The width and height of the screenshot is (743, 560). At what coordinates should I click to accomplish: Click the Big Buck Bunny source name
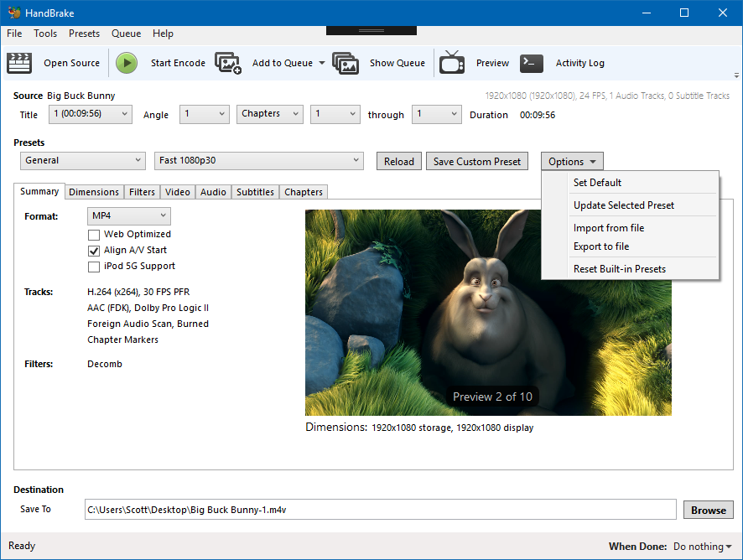click(81, 96)
